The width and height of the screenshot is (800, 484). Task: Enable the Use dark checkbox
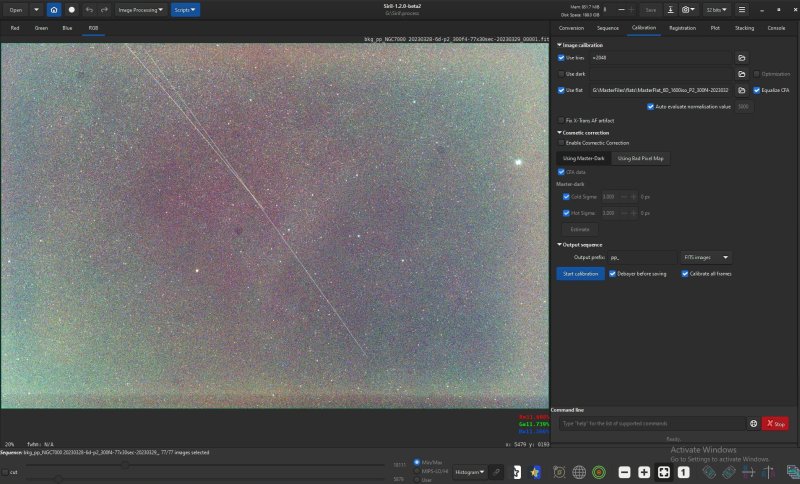click(x=561, y=74)
